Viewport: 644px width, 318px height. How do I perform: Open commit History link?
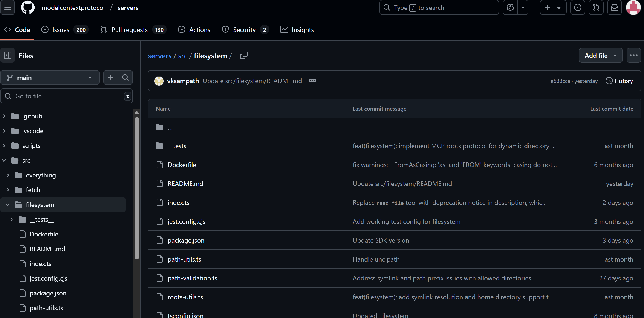[x=619, y=81]
